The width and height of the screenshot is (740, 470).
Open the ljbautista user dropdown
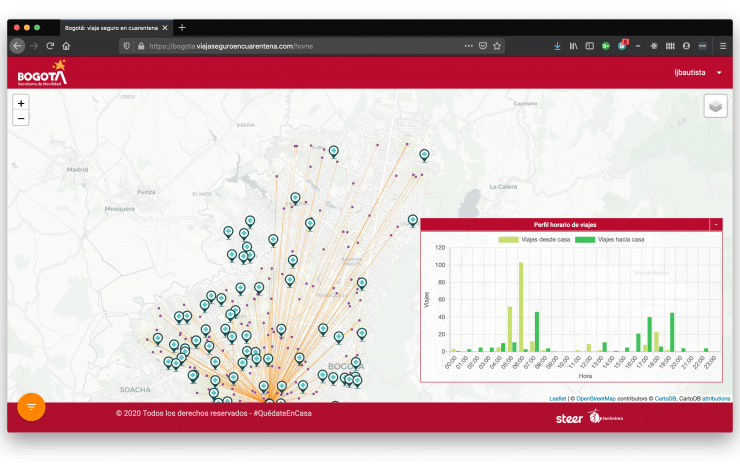(x=698, y=73)
